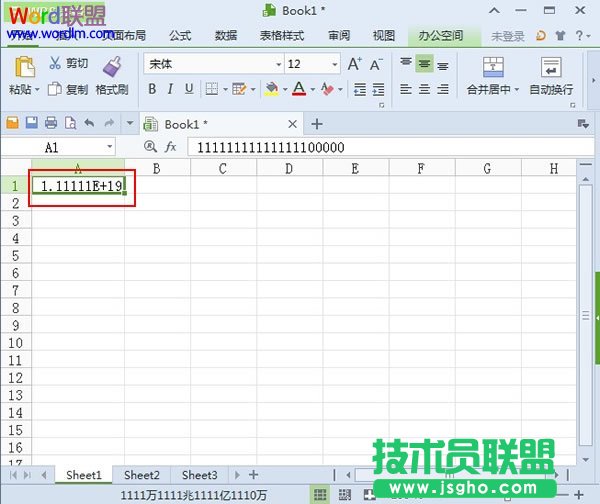Set middle vertical alignment
Viewport: 600px width, 504px height.
tap(424, 64)
